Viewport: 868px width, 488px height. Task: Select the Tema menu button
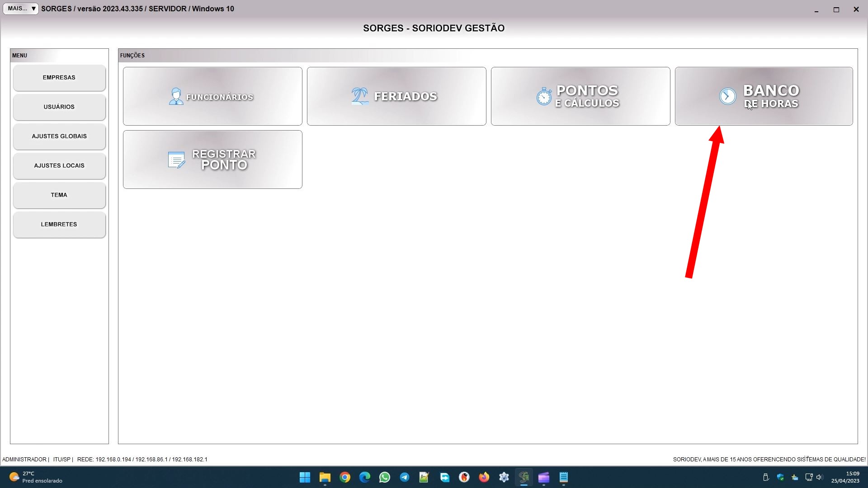click(x=59, y=195)
